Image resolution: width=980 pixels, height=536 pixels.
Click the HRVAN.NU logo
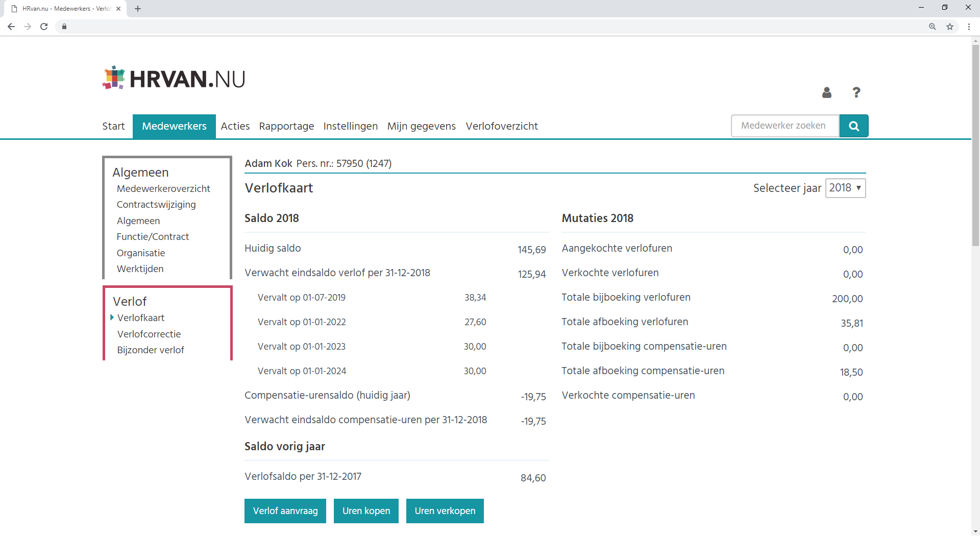click(x=174, y=78)
